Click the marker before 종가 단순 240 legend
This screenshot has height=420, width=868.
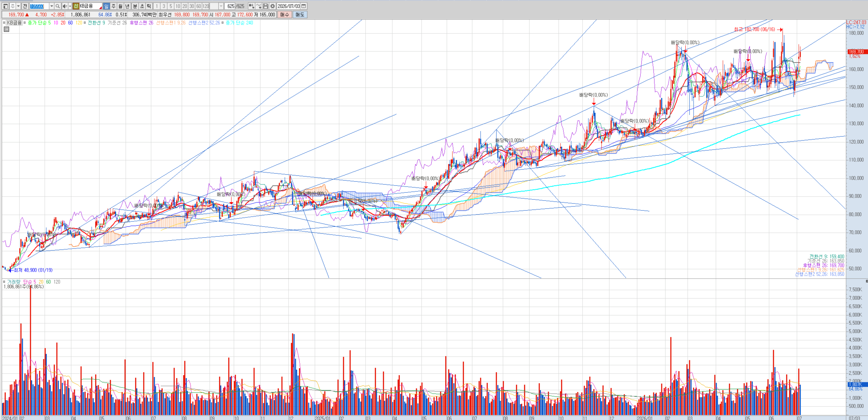(x=223, y=22)
